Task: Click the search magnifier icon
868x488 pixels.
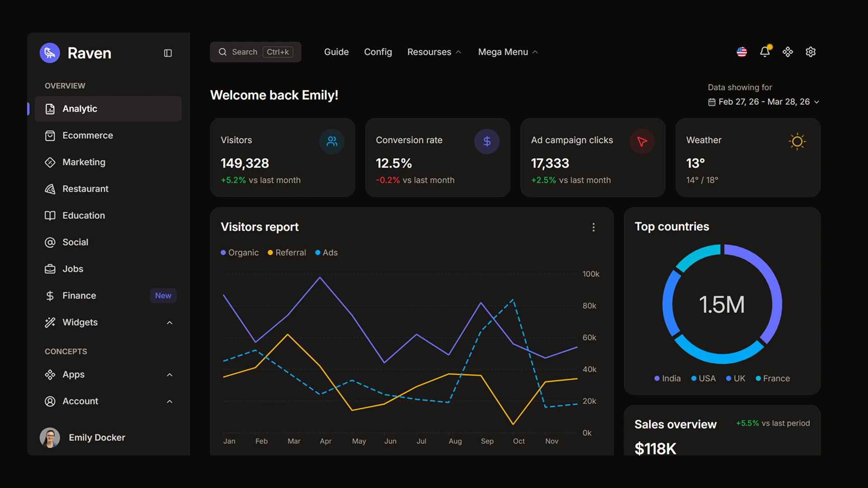Action: click(222, 52)
